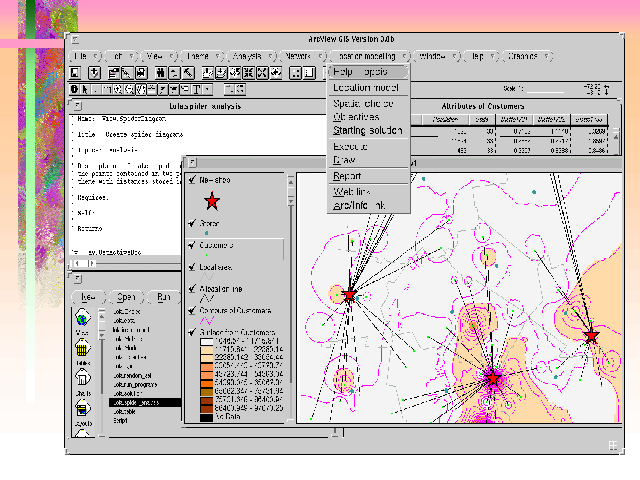Click the white lowest-range legend swatch
This screenshot has height=480, width=640.
pos(207,341)
